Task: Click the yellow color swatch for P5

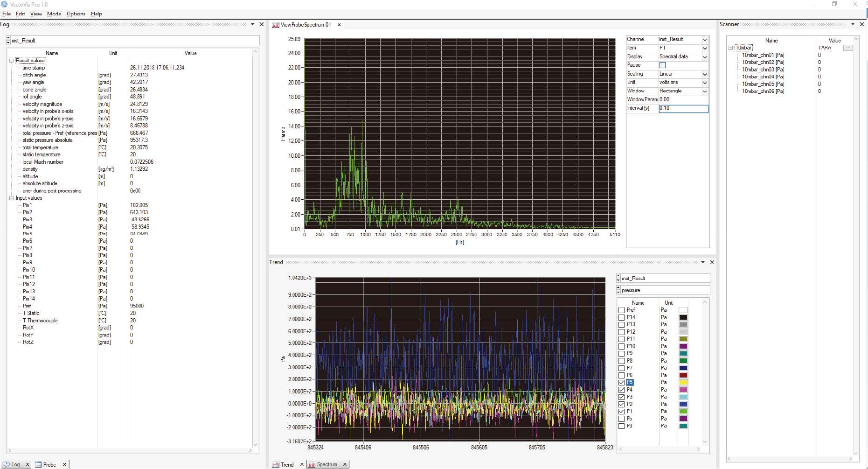Action: point(683,383)
